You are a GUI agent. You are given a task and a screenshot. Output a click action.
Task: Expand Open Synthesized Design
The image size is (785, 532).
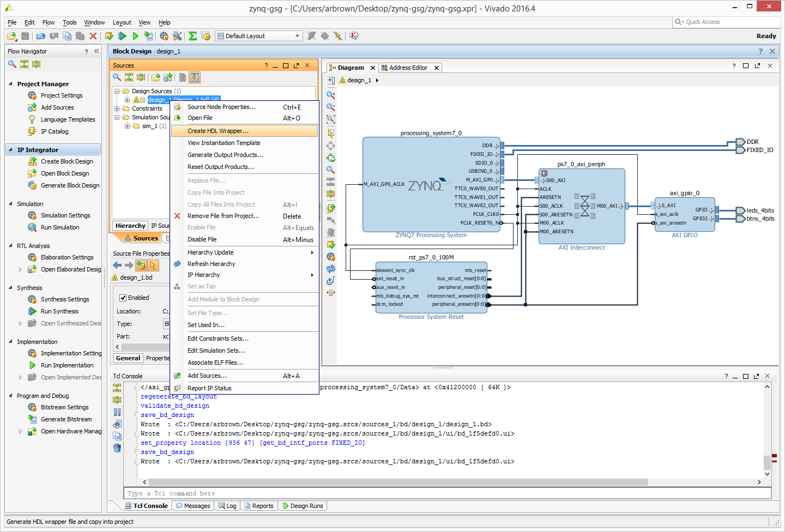coord(21,323)
